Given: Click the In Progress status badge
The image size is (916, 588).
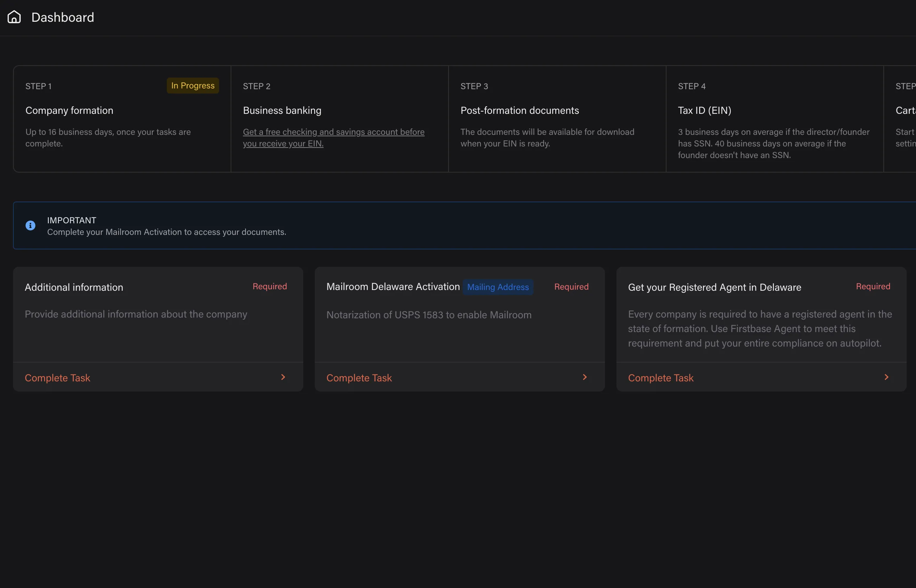Looking at the screenshot, I should tap(193, 86).
